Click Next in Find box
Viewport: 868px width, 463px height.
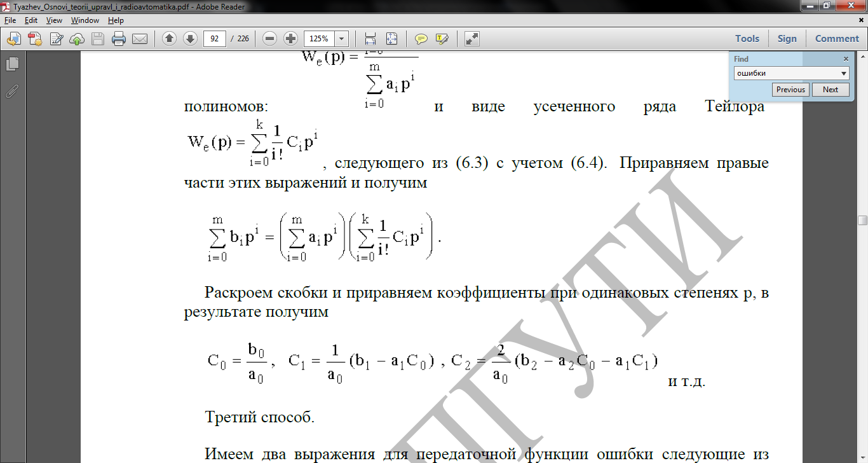[x=831, y=90]
